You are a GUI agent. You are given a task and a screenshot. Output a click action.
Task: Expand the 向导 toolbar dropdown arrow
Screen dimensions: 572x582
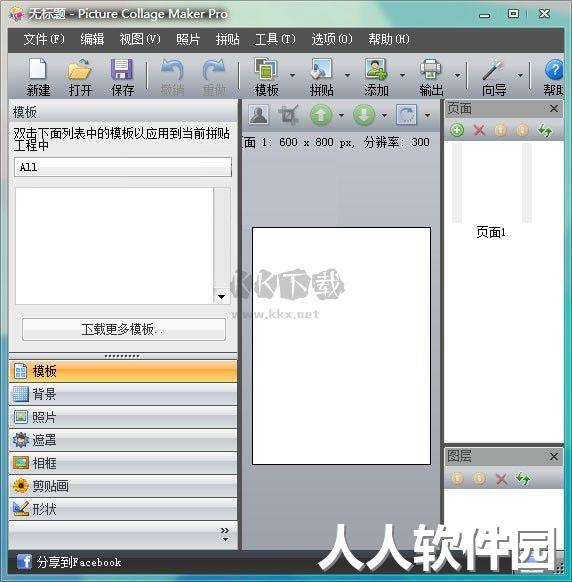pos(520,75)
